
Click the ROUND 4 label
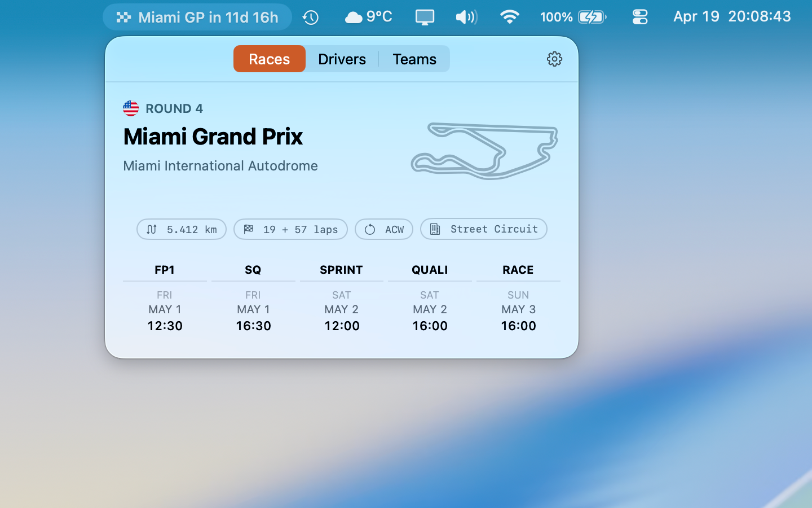coord(174,108)
